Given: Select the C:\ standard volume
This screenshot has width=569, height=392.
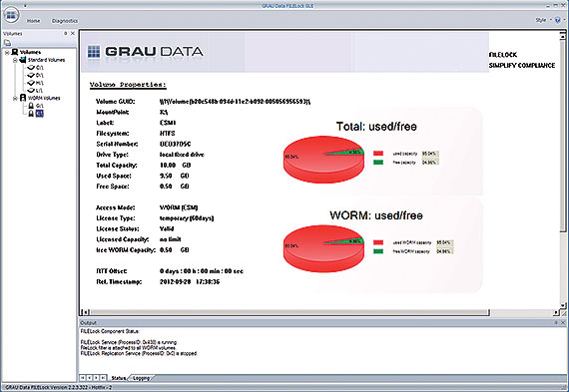Looking at the screenshot, I should click(40, 68).
